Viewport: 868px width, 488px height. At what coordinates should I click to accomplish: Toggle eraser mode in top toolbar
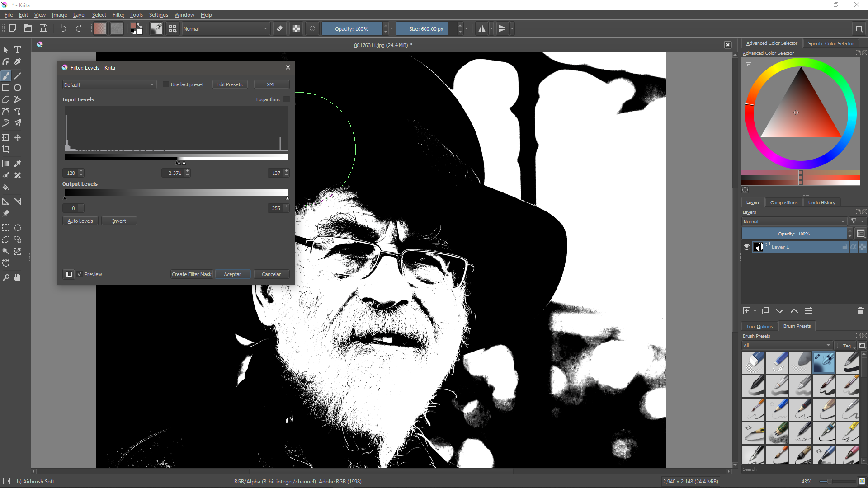coord(280,29)
